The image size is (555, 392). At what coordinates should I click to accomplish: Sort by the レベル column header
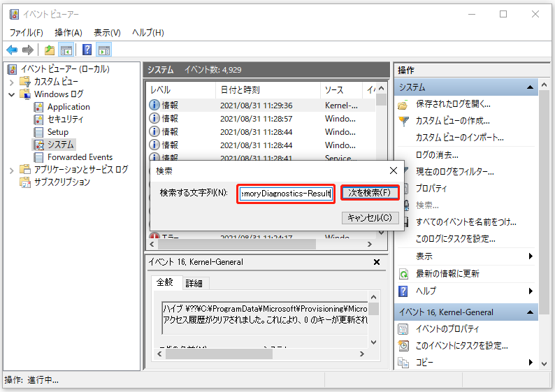click(180, 90)
